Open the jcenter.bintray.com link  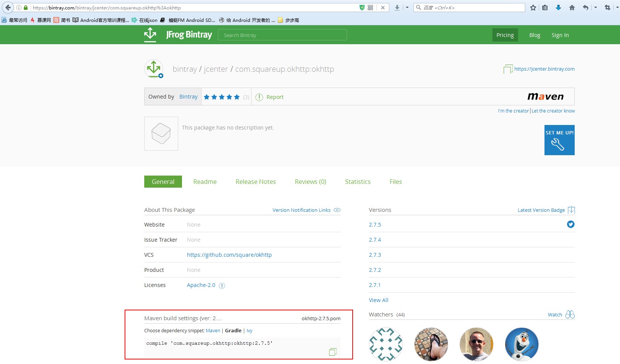pos(544,69)
